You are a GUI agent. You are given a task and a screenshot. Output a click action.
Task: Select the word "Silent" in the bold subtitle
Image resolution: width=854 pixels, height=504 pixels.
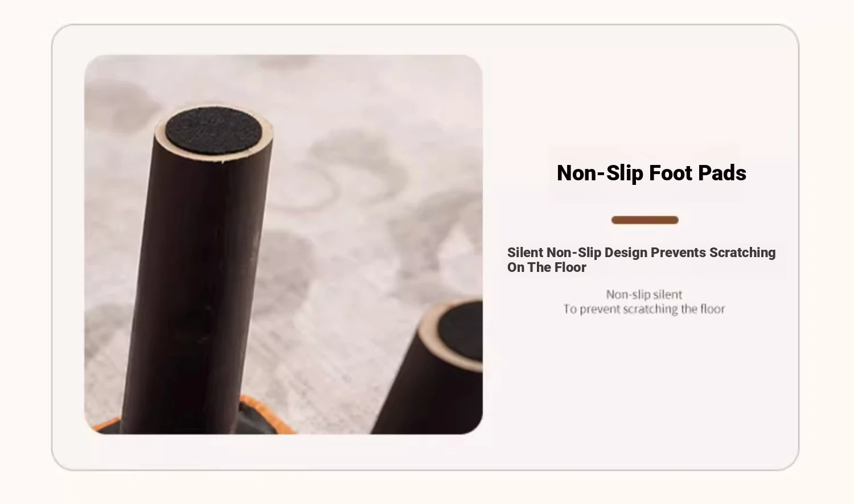525,253
